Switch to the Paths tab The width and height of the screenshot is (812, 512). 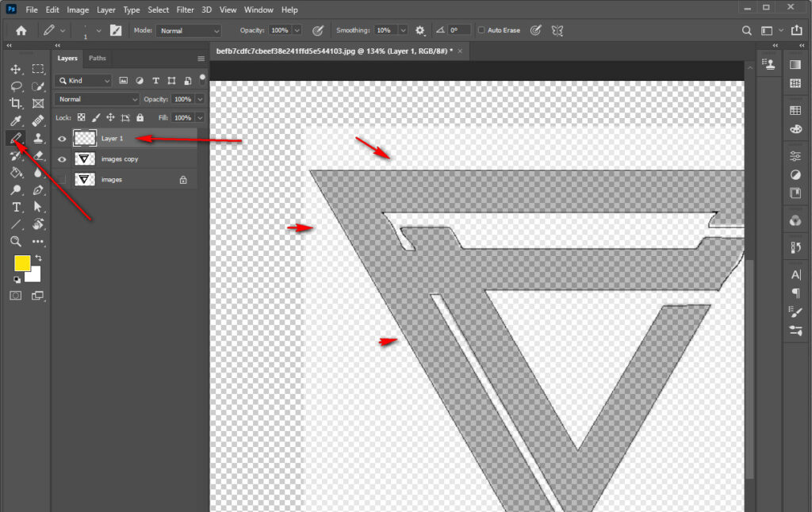tap(97, 58)
